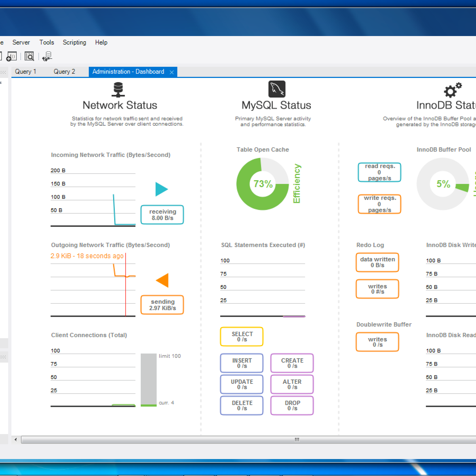Switch to the Query 2 tab

(64, 71)
